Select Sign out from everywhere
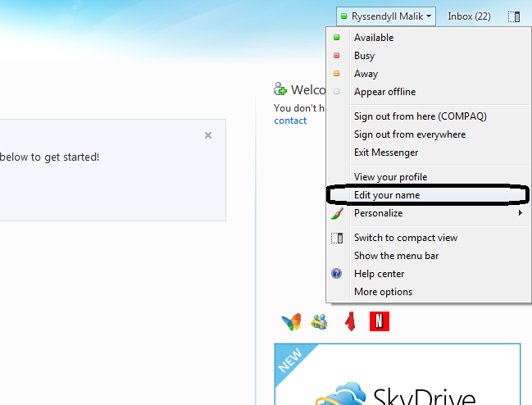The width and height of the screenshot is (532, 405). tap(409, 134)
